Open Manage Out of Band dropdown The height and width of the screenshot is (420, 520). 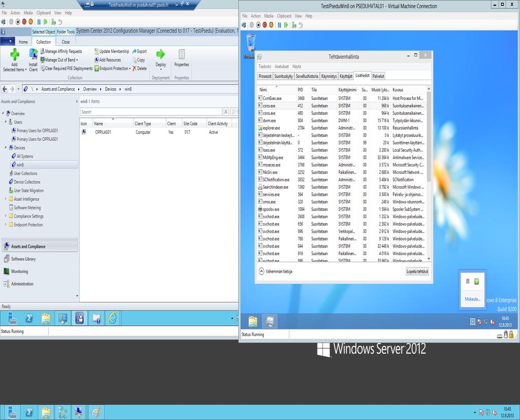coord(59,60)
